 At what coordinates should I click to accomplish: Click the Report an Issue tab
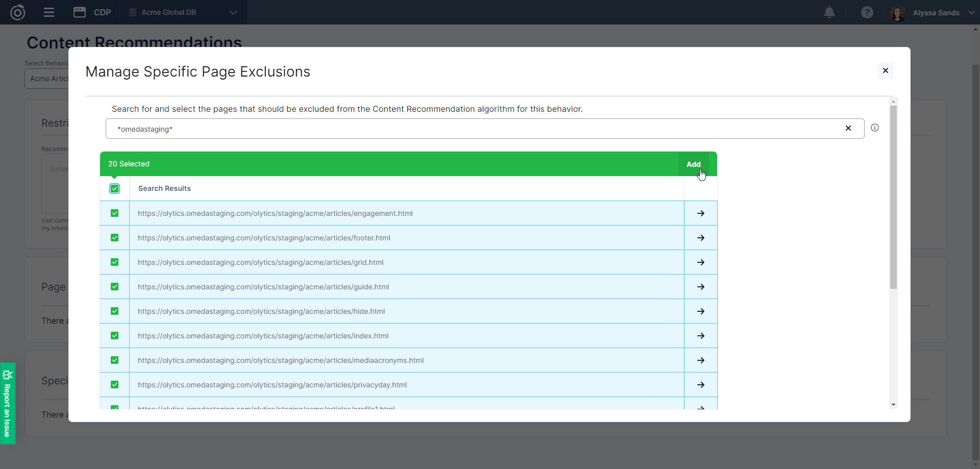8,403
